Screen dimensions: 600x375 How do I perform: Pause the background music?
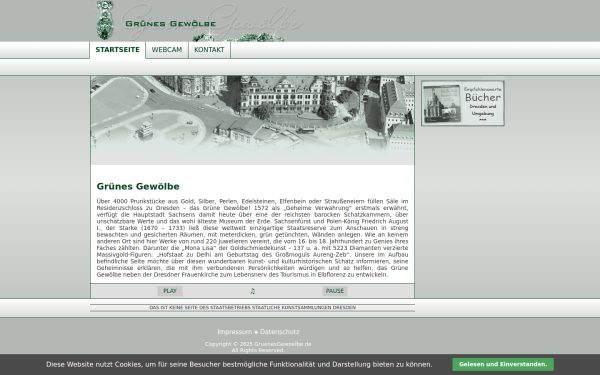click(x=334, y=291)
